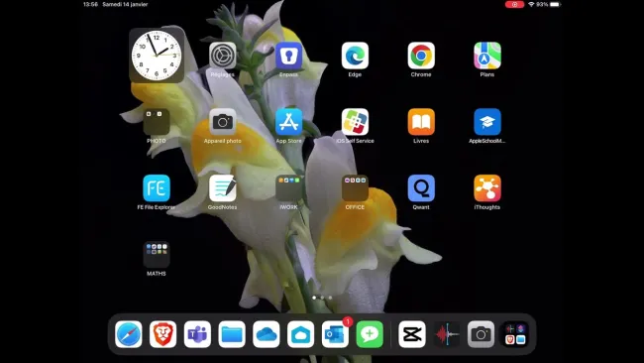Expand the OFFICE app folder
Image resolution: width=644 pixels, height=363 pixels.
[x=355, y=188]
